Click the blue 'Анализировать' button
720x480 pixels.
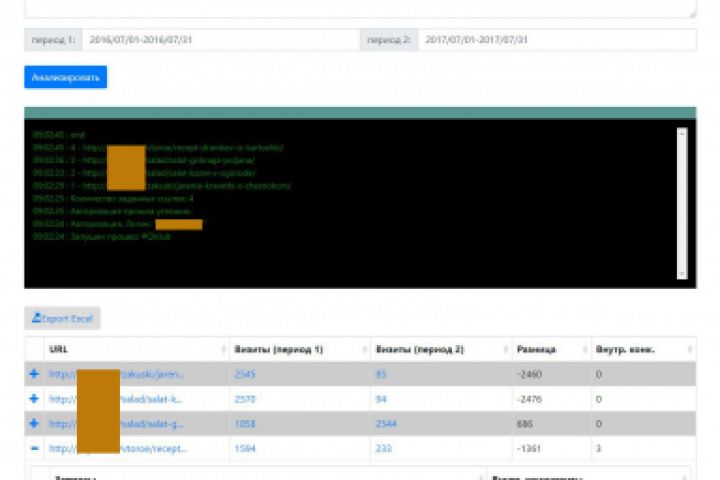click(66, 77)
